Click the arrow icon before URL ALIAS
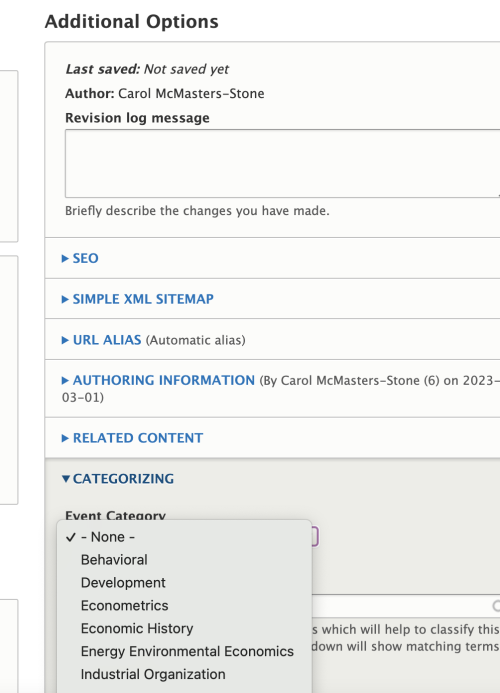The width and height of the screenshot is (500, 693). [x=65, y=340]
